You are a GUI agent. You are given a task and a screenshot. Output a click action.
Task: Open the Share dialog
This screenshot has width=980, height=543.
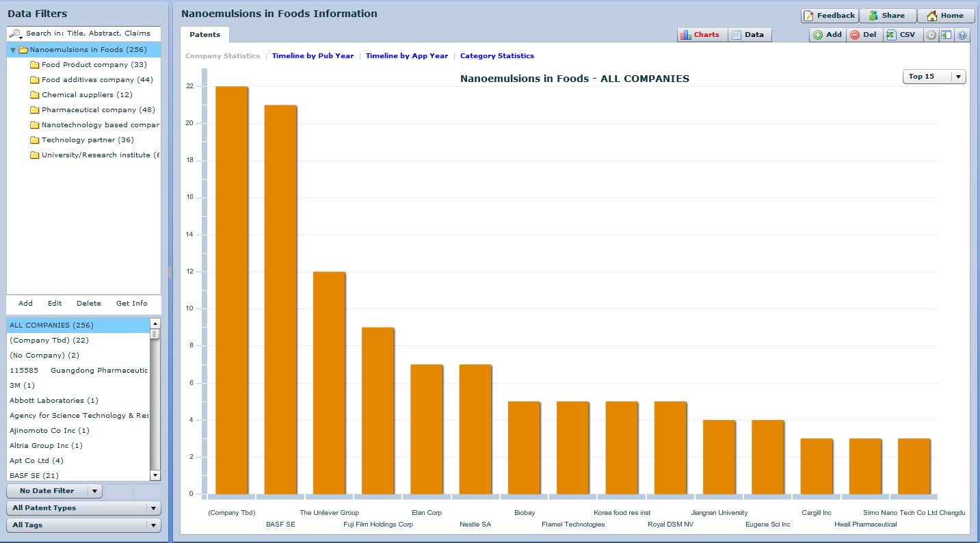pyautogui.click(x=887, y=16)
